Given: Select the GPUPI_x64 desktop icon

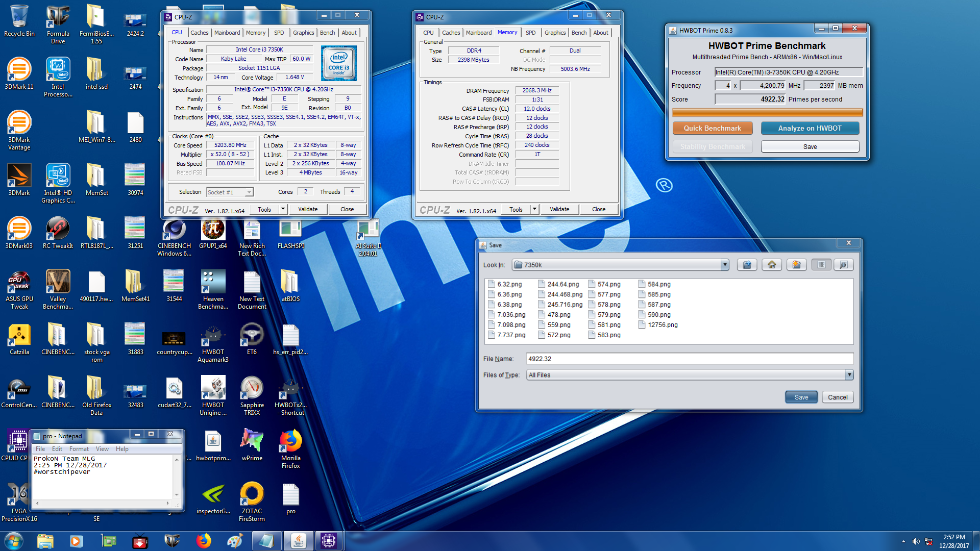Looking at the screenshot, I should click(x=213, y=233).
